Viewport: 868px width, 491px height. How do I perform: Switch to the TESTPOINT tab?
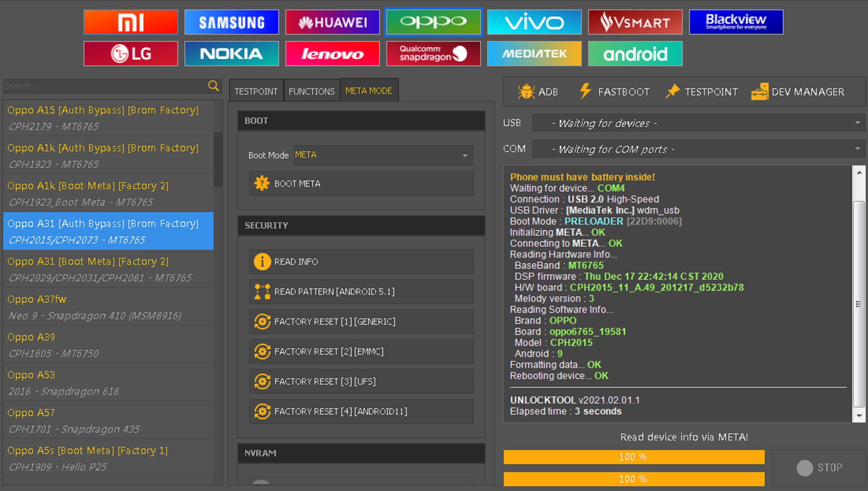(x=256, y=91)
